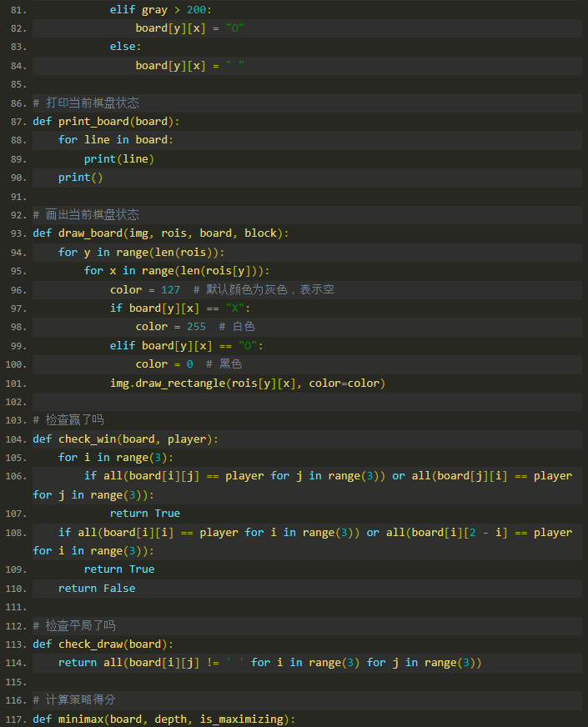Click 'def check_draw(board):' definition

point(103,644)
